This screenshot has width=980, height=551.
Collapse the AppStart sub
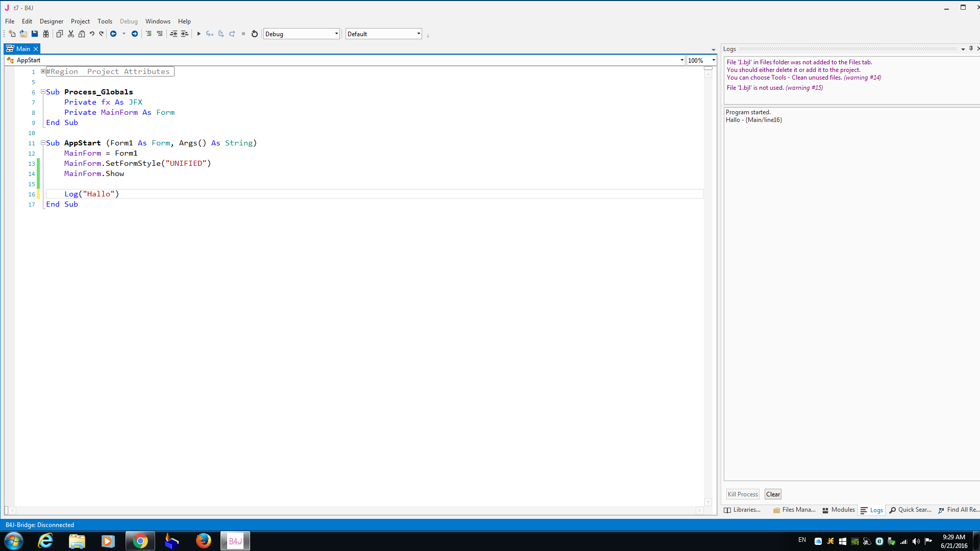tap(43, 143)
